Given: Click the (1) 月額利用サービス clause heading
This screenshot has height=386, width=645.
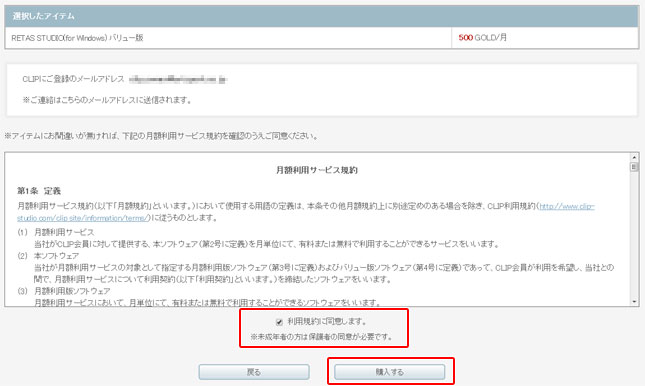Looking at the screenshot, I should (56, 232).
